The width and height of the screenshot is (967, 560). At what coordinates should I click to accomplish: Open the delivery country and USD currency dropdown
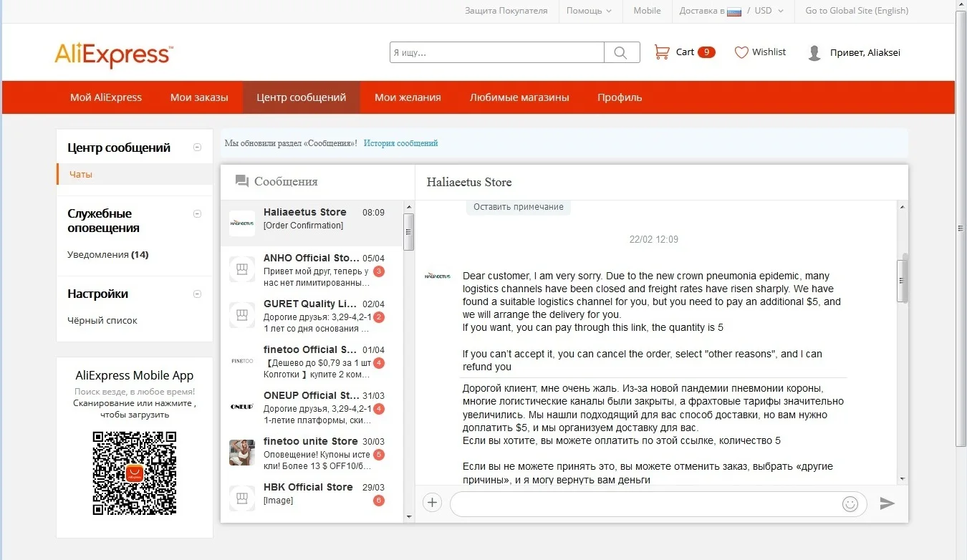click(x=731, y=11)
